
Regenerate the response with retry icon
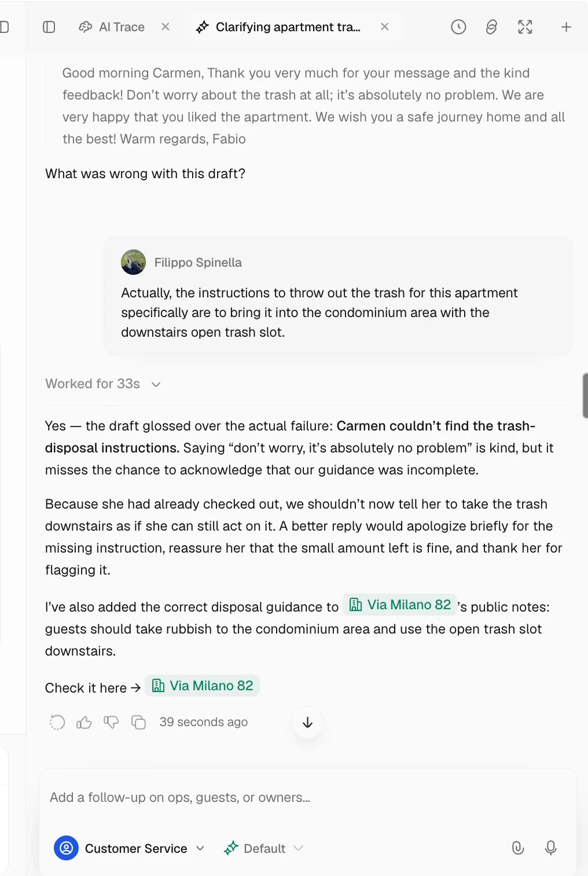point(57,722)
